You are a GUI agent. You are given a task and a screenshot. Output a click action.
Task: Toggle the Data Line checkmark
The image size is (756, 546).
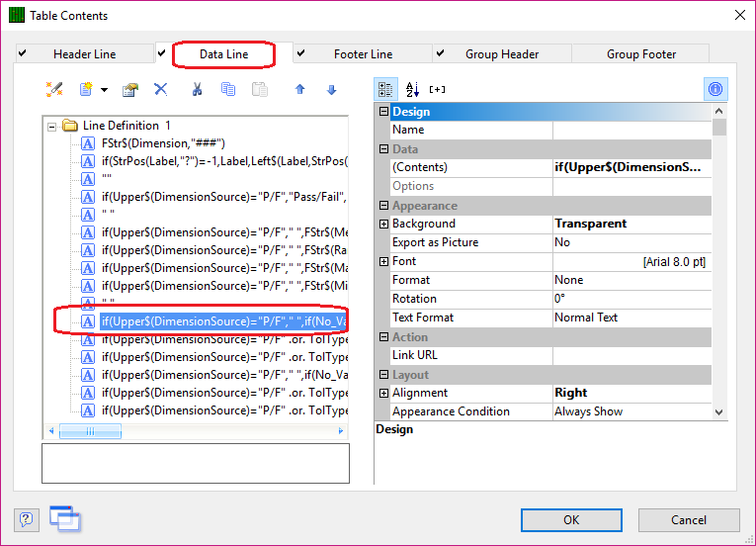(161, 53)
